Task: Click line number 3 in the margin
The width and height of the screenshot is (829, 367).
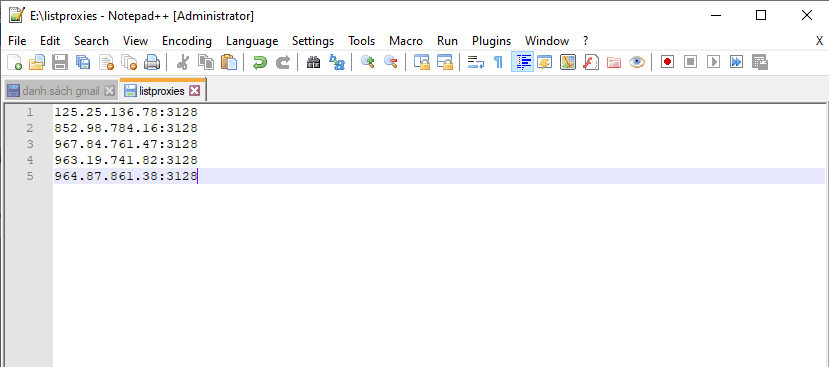Action: (x=30, y=144)
